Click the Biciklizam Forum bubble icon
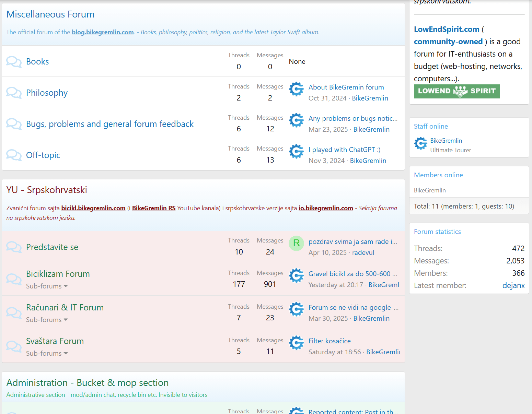 tap(14, 279)
